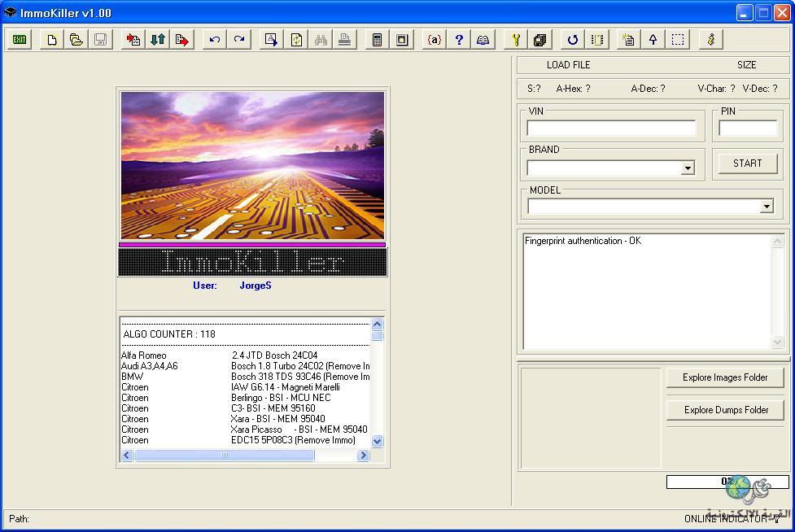Click the green up-down arrows swap icon

158,40
